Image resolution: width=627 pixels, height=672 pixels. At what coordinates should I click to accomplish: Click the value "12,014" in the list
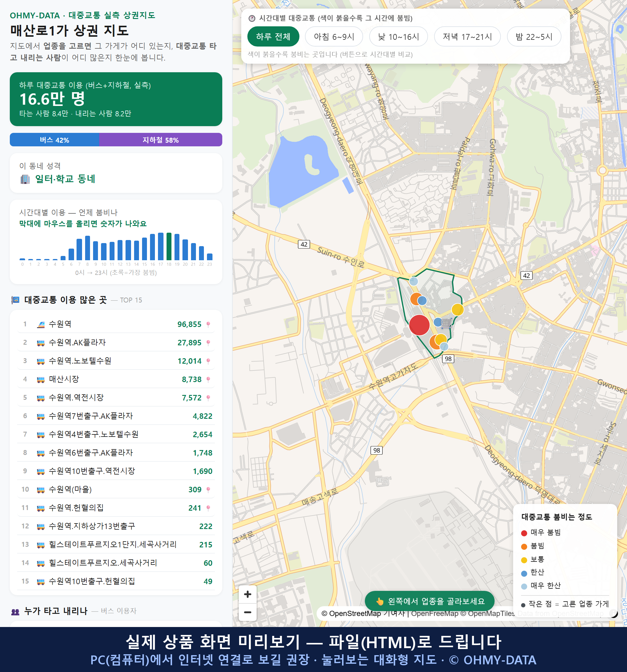[189, 361]
